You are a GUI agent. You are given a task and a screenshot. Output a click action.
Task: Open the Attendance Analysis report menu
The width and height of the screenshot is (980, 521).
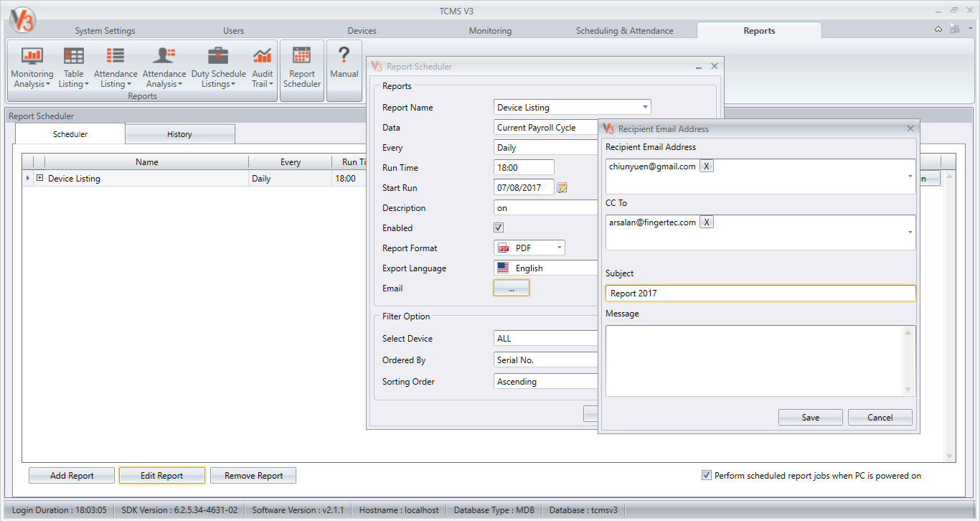click(164, 67)
